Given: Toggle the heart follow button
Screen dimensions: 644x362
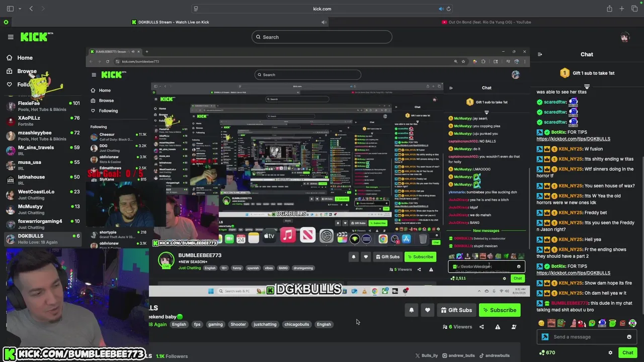Looking at the screenshot, I should tap(428, 310).
